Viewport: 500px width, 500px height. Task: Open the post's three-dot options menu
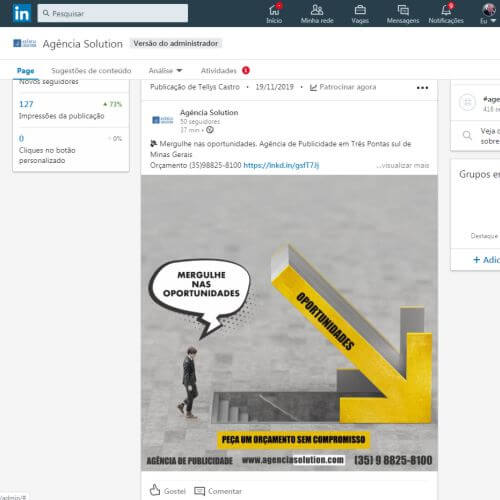point(422,88)
